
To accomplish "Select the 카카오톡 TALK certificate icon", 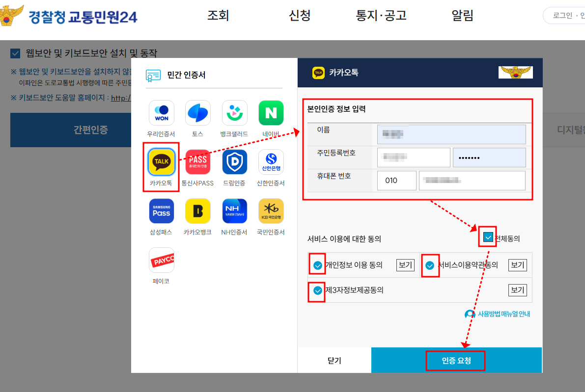I will click(x=161, y=162).
